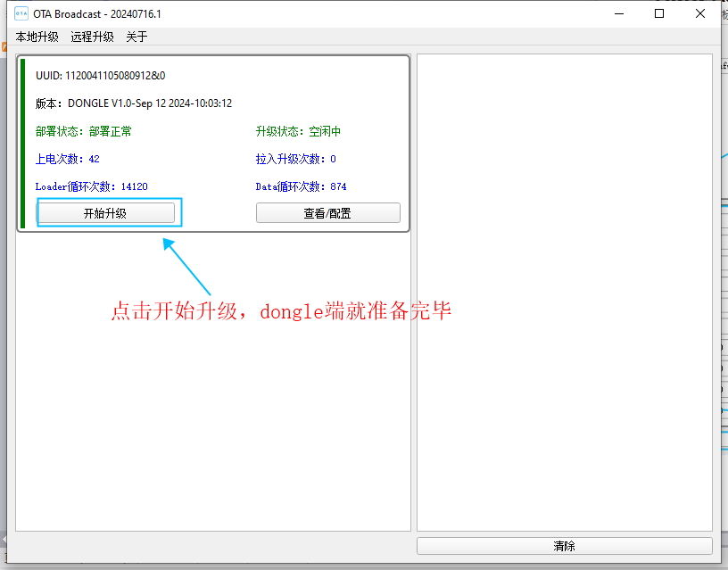Click the 部署状态: 部署正常 status

pos(84,131)
